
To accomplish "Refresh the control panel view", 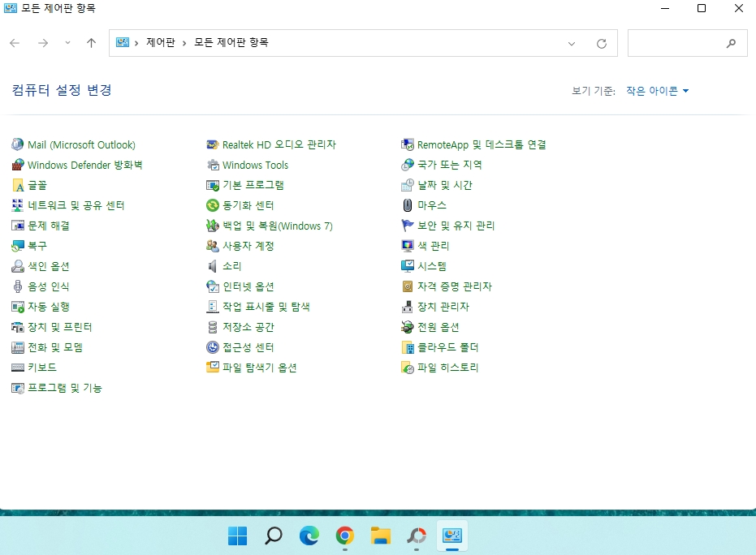I will [601, 43].
